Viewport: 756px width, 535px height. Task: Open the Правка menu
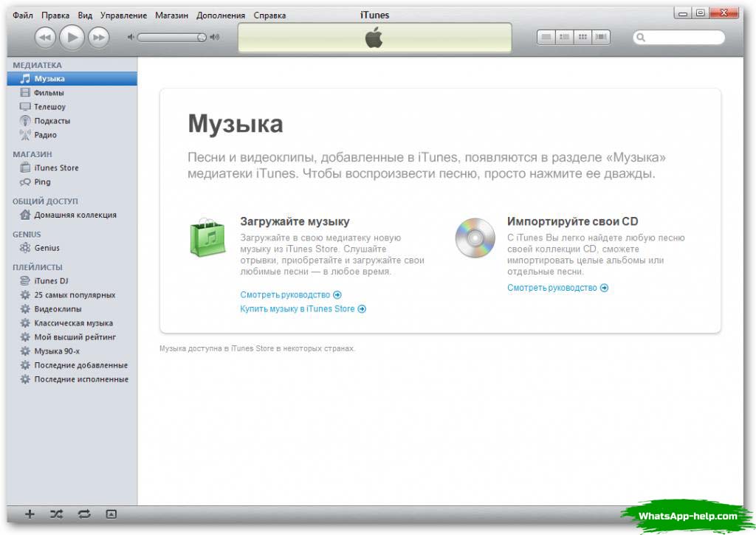tap(55, 15)
